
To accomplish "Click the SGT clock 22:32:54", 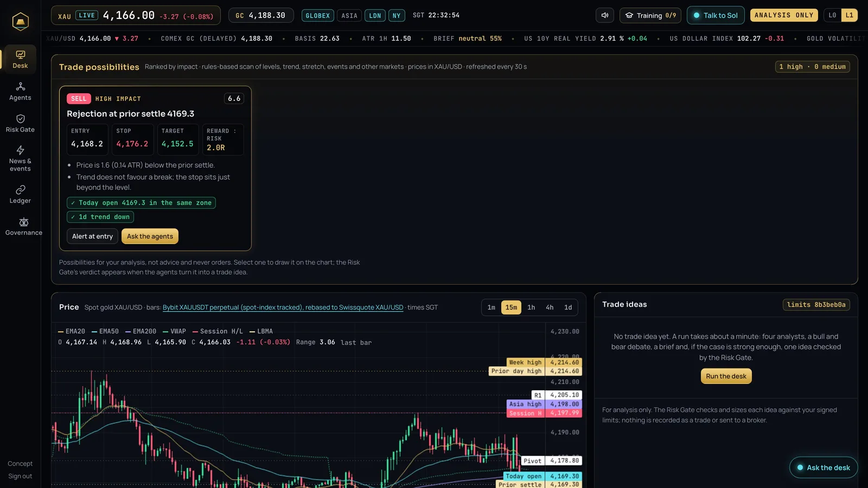I will click(436, 15).
